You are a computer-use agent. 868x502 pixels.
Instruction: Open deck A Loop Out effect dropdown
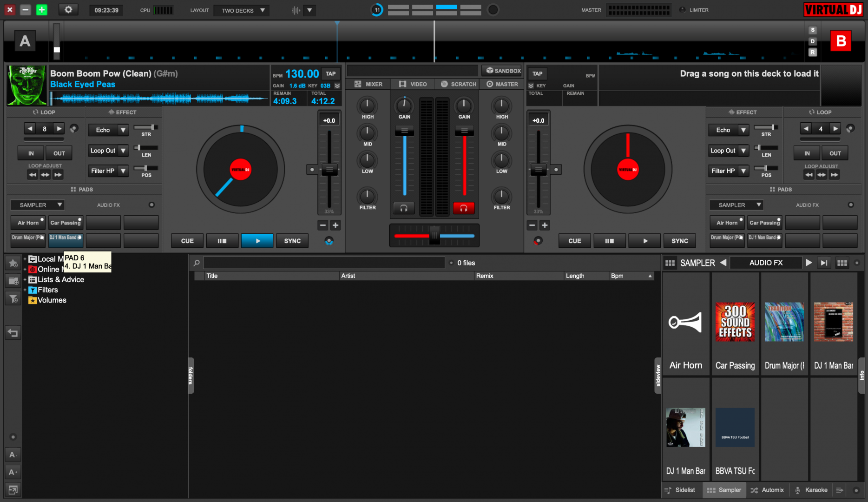point(123,151)
